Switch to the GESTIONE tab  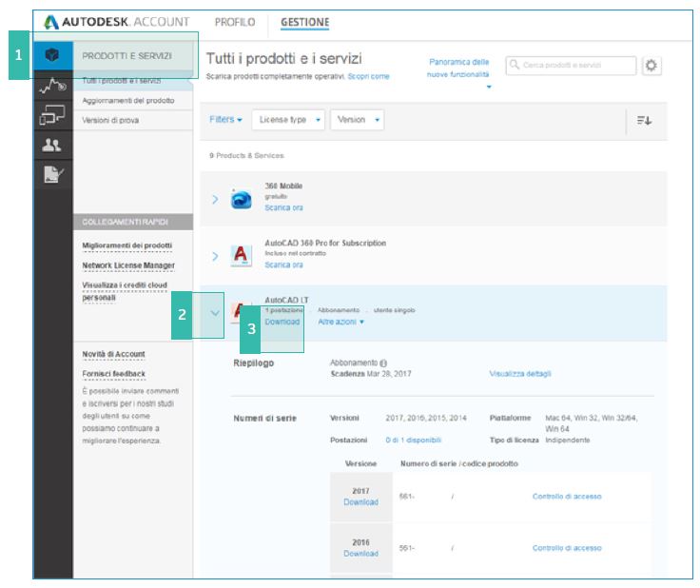click(x=305, y=22)
